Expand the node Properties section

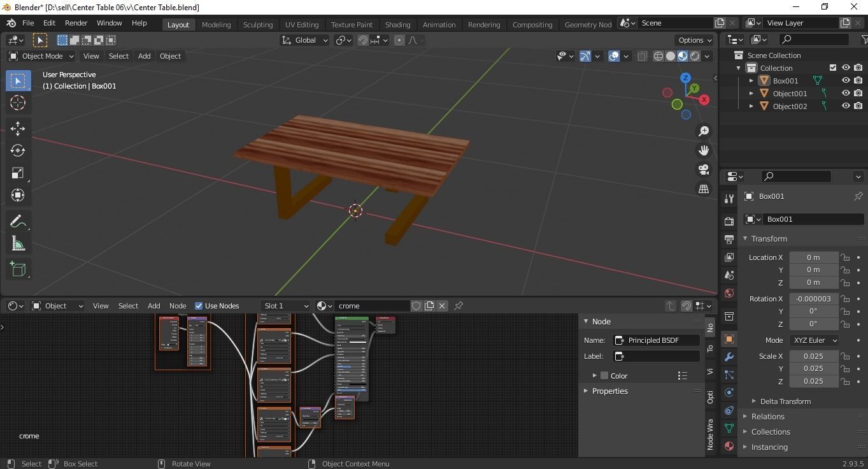tap(609, 391)
